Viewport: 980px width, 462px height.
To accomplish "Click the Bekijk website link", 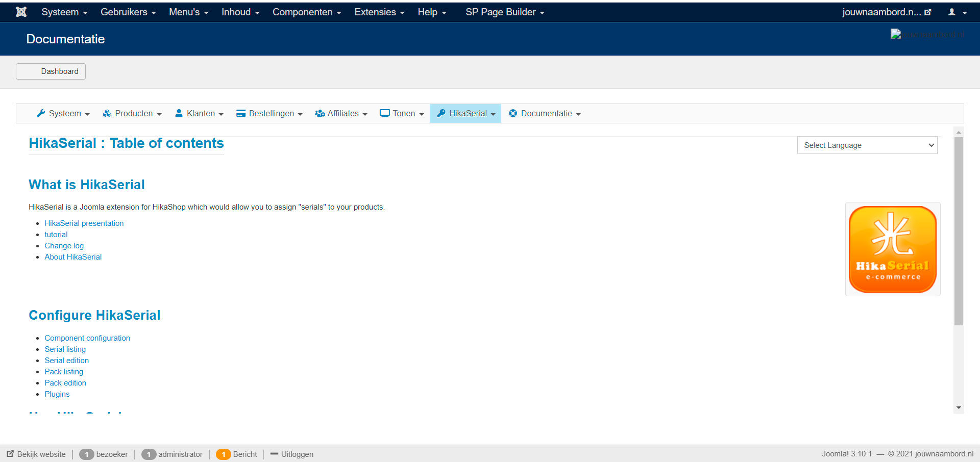I will [41, 454].
